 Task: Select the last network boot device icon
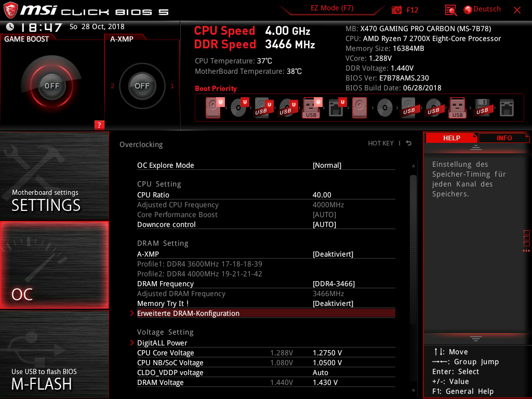point(507,108)
